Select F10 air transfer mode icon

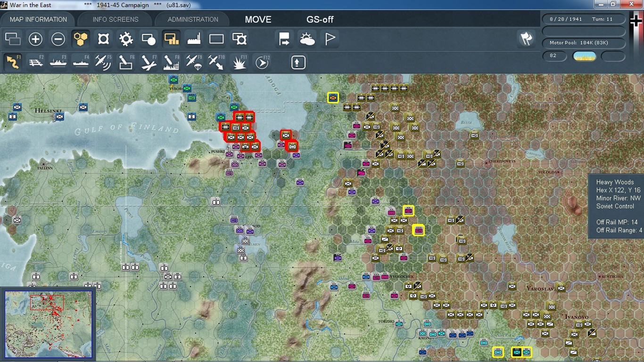coord(216,62)
